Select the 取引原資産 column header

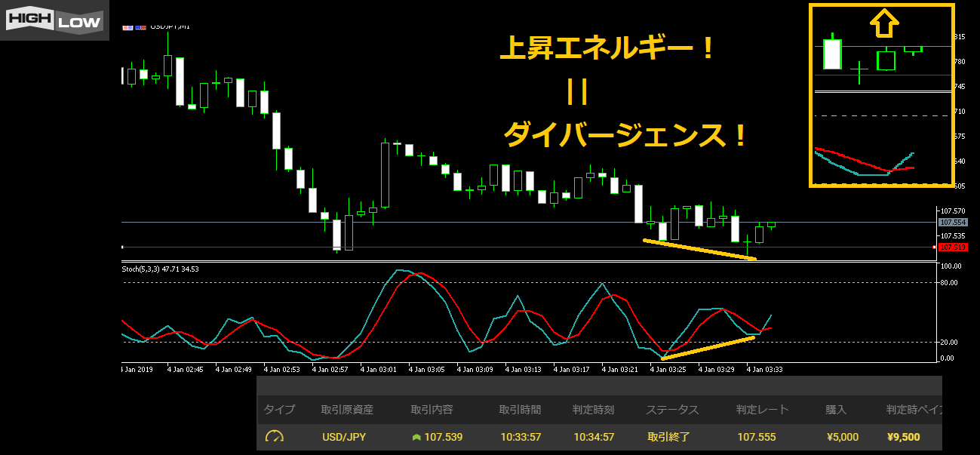click(347, 410)
